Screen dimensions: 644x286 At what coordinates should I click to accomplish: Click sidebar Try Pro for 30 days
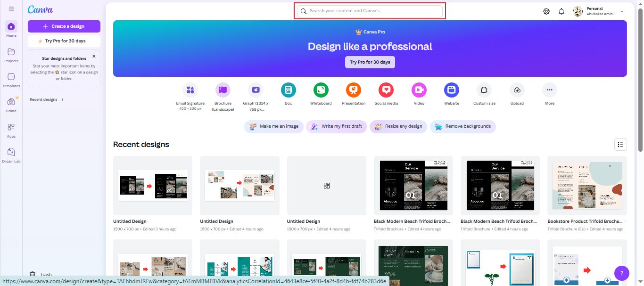[x=64, y=41]
